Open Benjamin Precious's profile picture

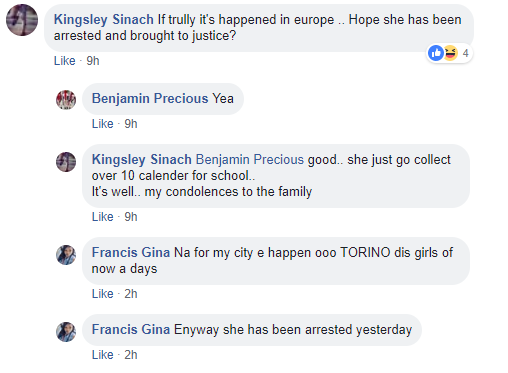66,99
